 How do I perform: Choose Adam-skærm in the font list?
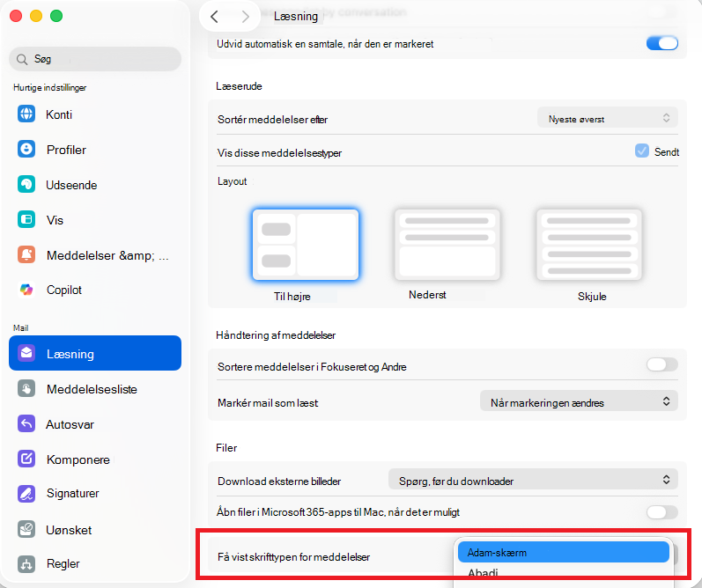coord(563,552)
